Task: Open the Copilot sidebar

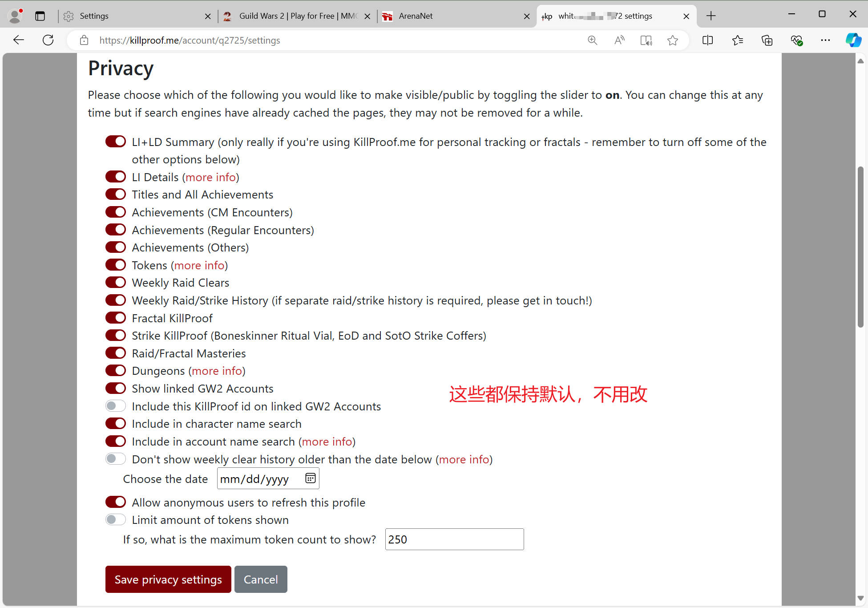Action: 853,41
